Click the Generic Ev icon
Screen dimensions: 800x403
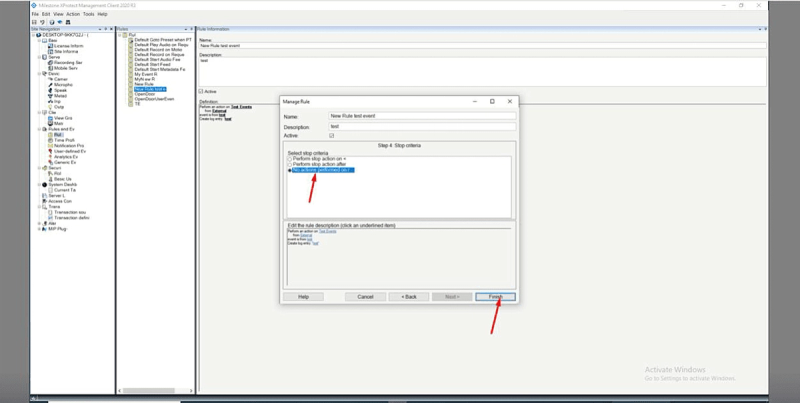tap(51, 162)
